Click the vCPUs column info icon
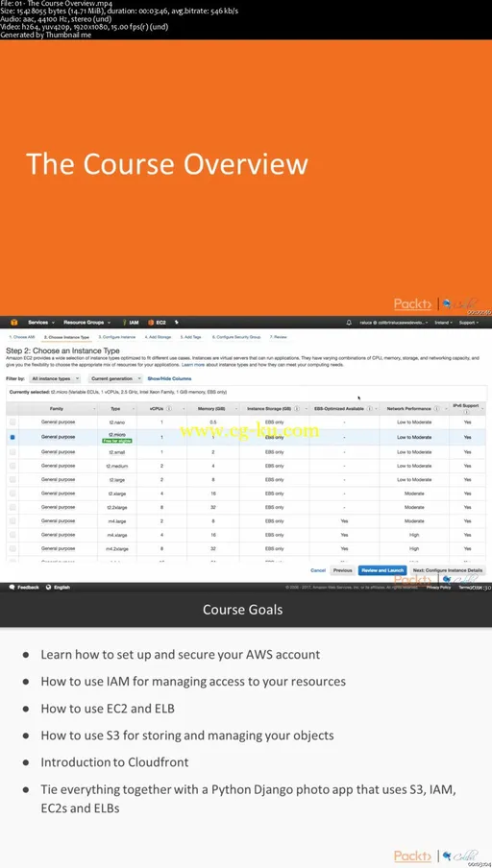Image resolution: width=492 pixels, height=868 pixels. pos(168,408)
